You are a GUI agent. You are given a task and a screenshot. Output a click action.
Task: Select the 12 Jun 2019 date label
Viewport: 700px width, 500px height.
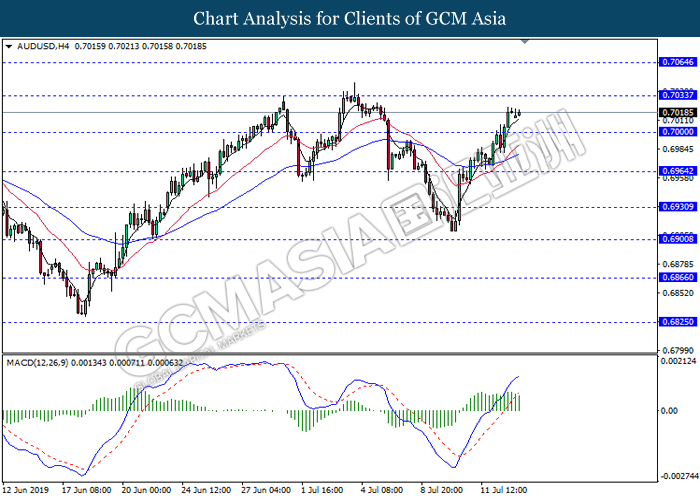point(25,490)
